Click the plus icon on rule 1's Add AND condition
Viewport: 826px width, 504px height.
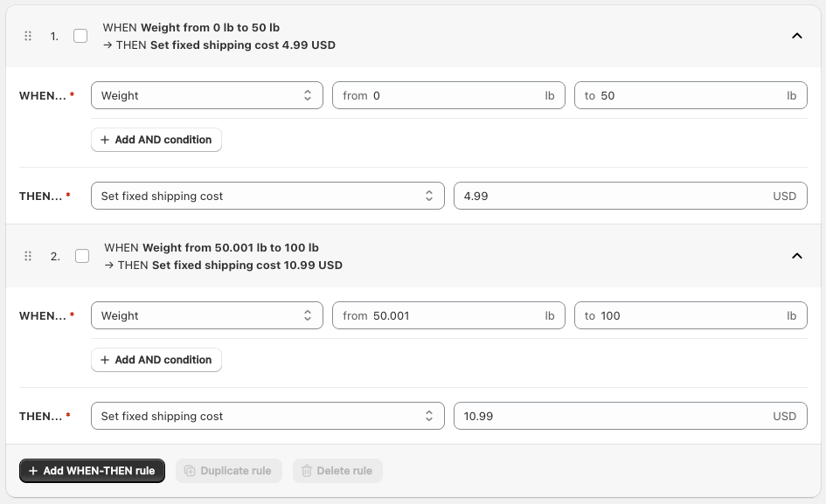(x=104, y=140)
